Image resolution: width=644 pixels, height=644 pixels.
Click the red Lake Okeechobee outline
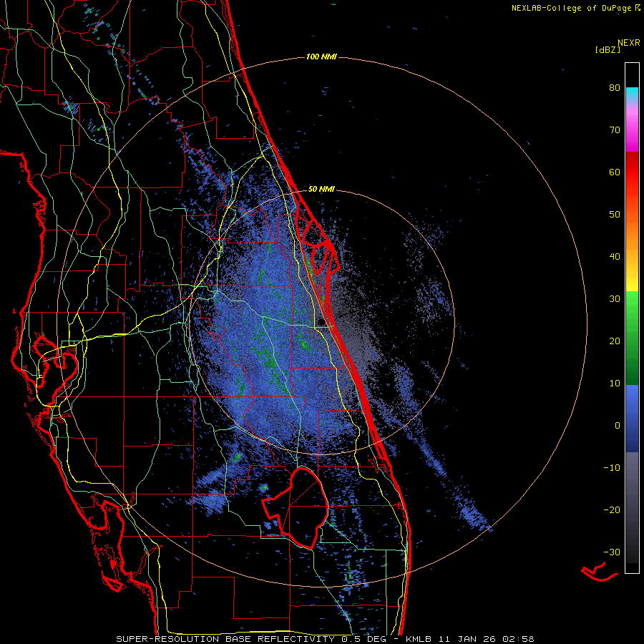[x=296, y=508]
